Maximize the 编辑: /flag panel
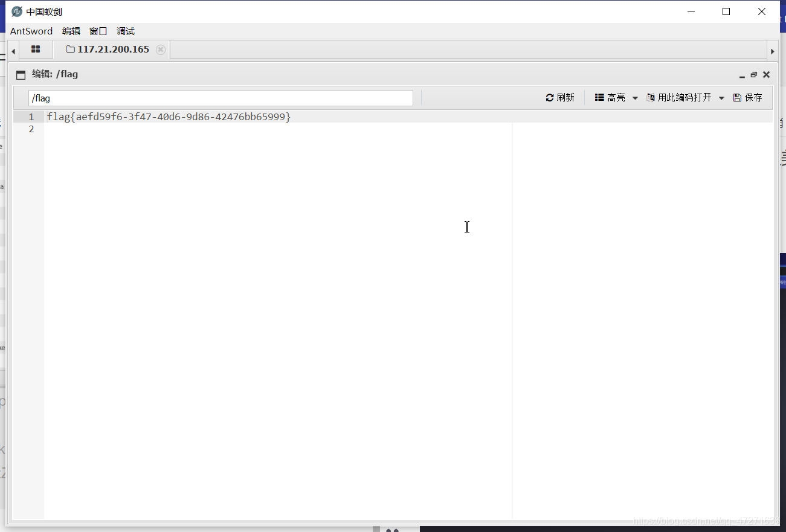Screen dimensions: 786x532 753,75
